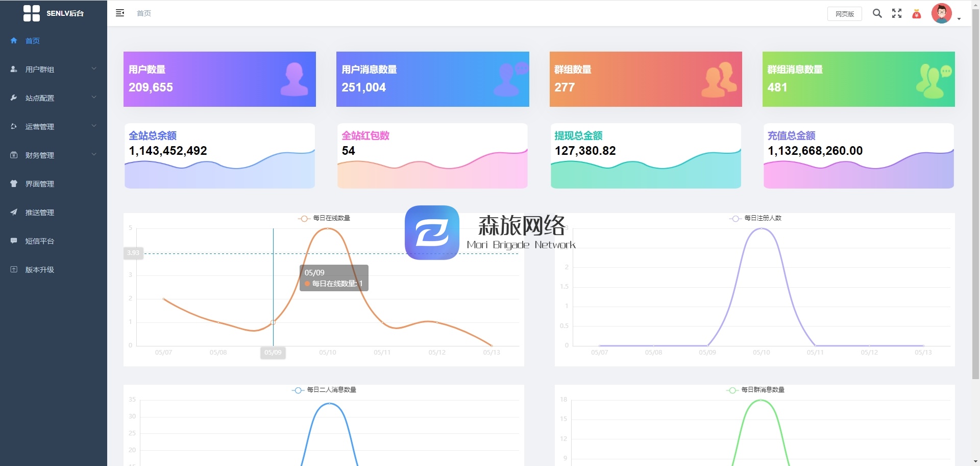Click the 短信平台 message icon
980x466 pixels.
[14, 241]
